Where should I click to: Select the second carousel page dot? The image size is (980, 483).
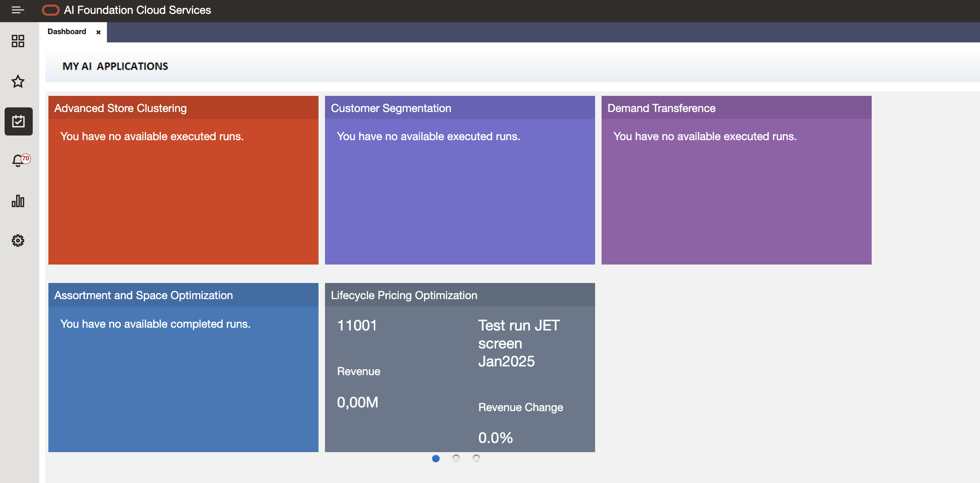pyautogui.click(x=456, y=459)
